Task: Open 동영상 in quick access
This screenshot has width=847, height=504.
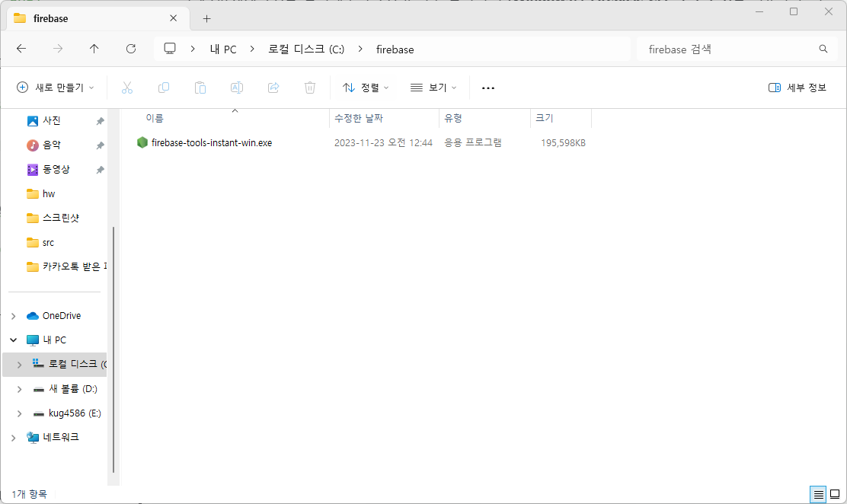Action: tap(56, 169)
